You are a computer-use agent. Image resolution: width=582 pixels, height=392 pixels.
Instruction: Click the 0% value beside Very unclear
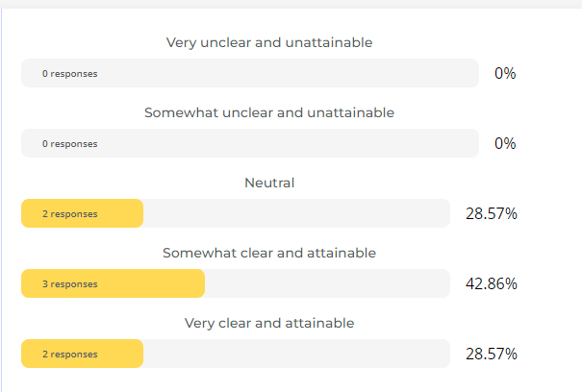505,74
